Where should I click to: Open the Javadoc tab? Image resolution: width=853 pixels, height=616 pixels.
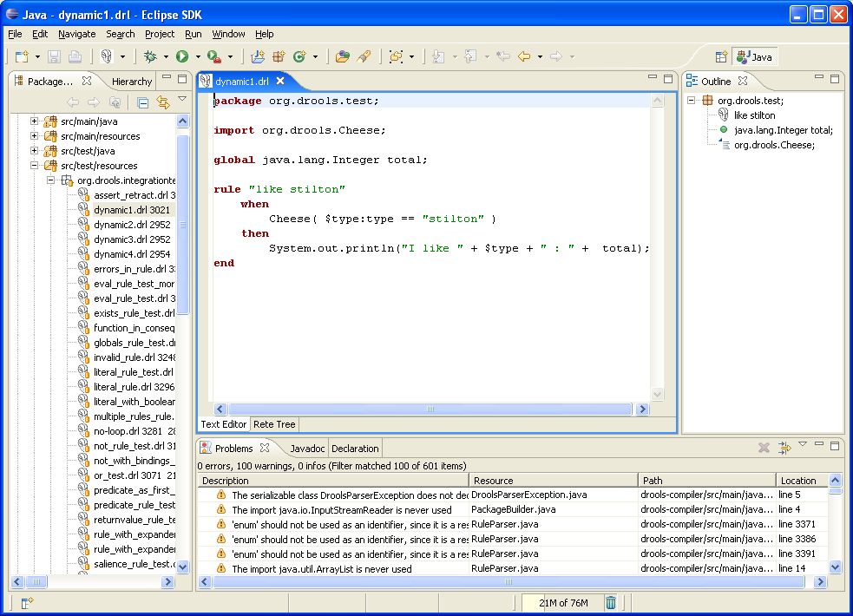307,449
